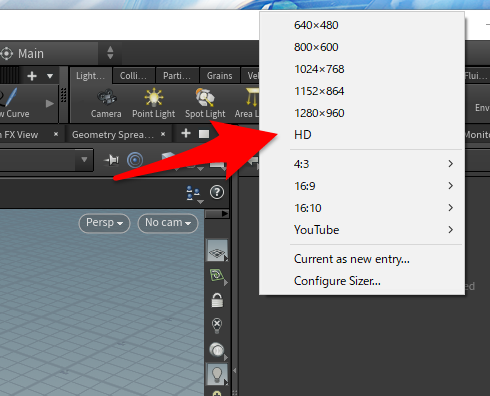The height and width of the screenshot is (396, 490).
Task: Toggle the construction plane grid display
Action: [x=217, y=251]
